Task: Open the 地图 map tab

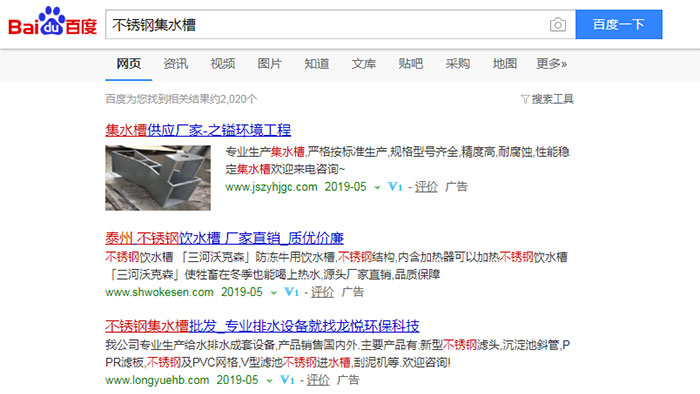Action: click(x=504, y=64)
